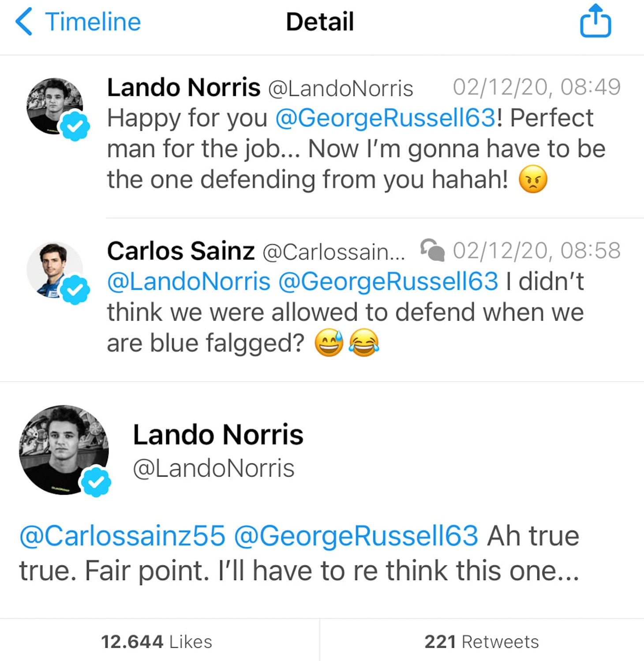
Task: Tap the share icon in the top bar
Action: click(595, 21)
